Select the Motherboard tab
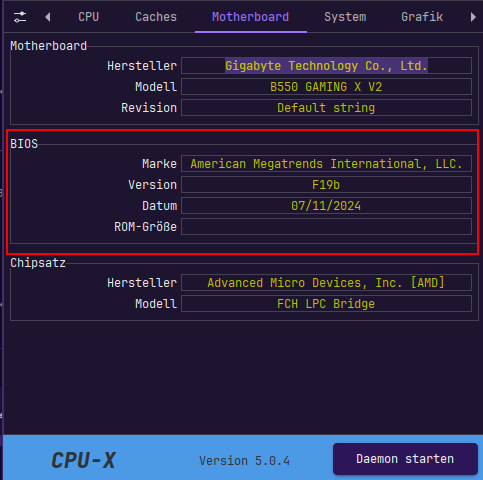 tap(251, 17)
